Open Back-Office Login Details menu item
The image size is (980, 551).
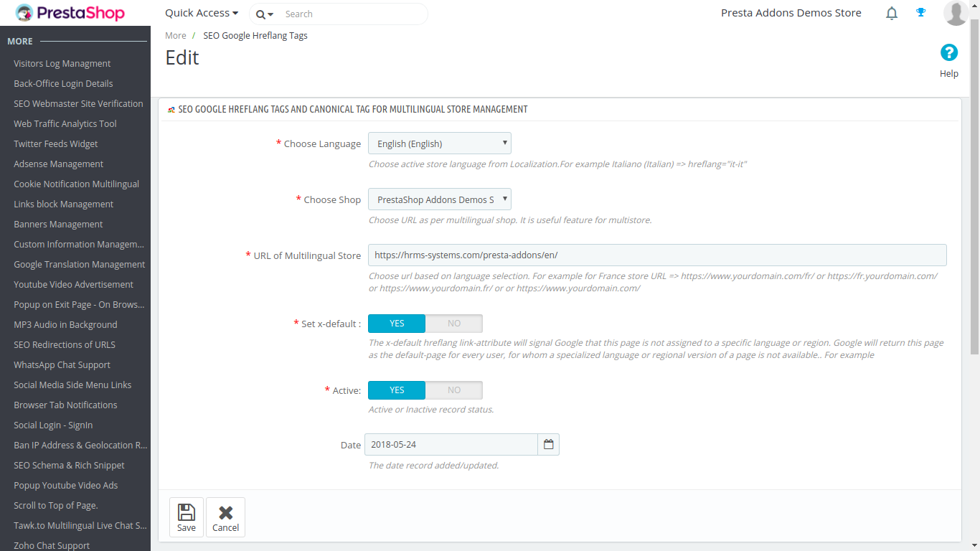[63, 83]
